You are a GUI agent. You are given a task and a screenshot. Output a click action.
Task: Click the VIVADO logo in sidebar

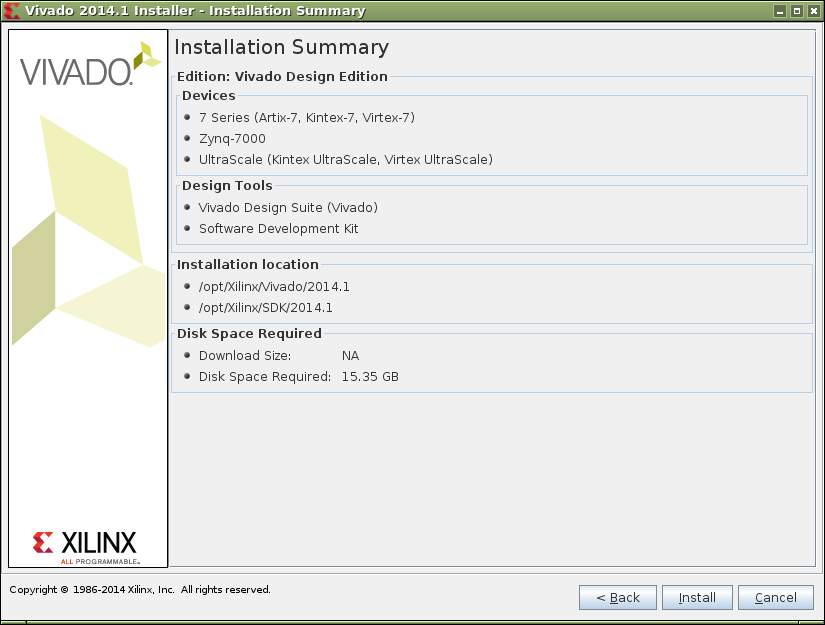tap(90, 64)
